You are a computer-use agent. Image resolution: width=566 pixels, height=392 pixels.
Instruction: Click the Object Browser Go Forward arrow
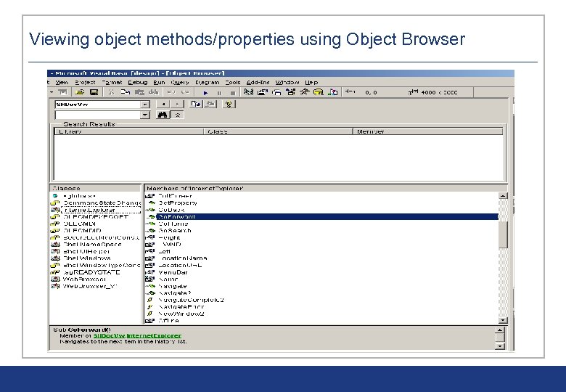(x=177, y=104)
